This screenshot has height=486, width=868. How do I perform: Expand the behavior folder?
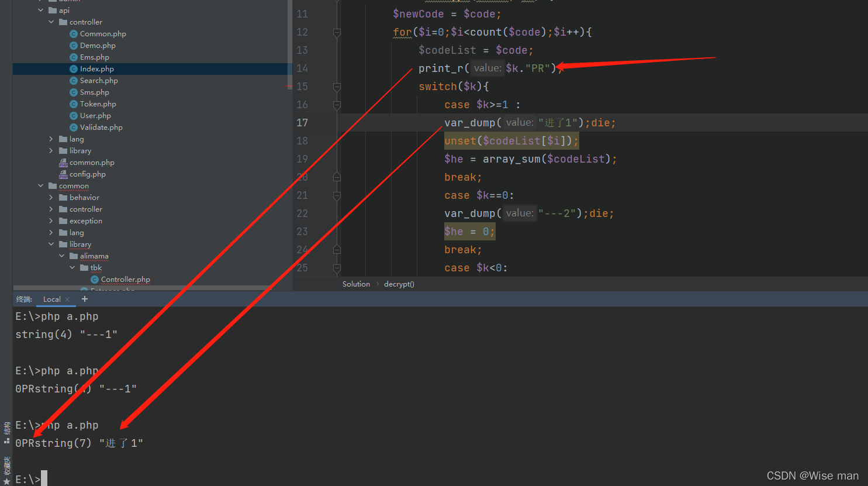(51, 198)
